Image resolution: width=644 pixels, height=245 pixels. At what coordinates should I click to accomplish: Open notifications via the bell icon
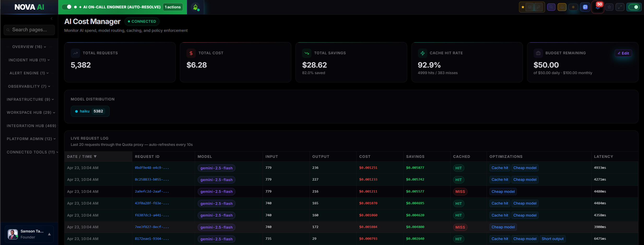tap(562, 7)
